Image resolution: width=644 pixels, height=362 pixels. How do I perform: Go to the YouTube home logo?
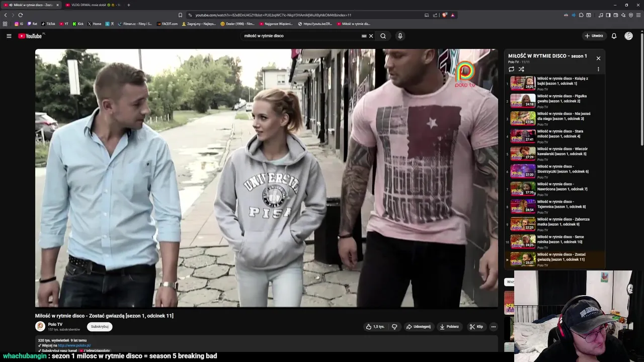(x=31, y=36)
